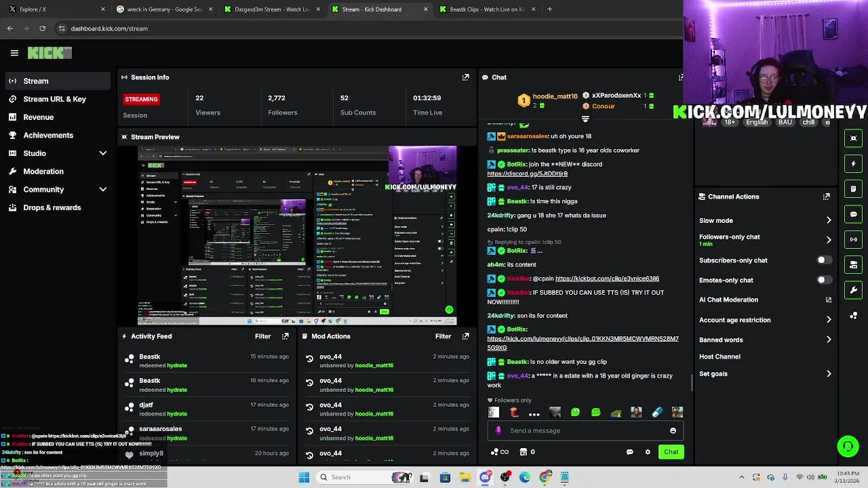This screenshot has height=488, width=868.
Task: Click the camera-person icon in right rail
Action: [x=854, y=265]
